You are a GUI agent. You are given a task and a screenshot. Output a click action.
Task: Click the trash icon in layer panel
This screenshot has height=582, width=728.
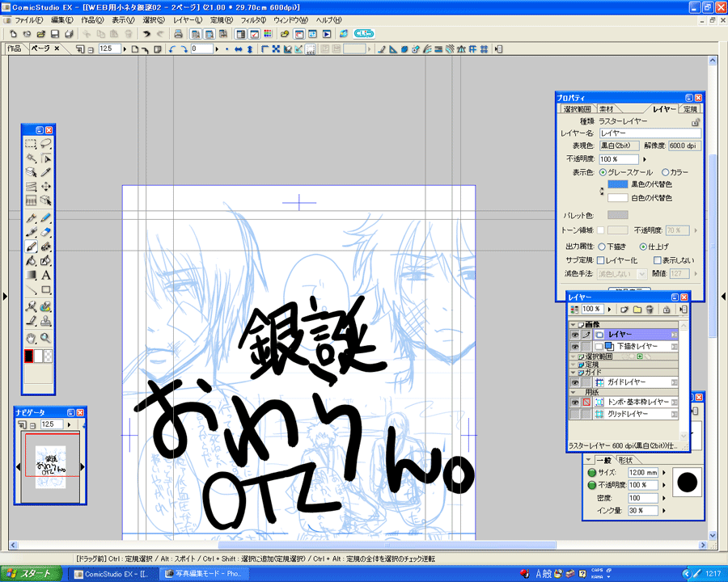point(650,309)
